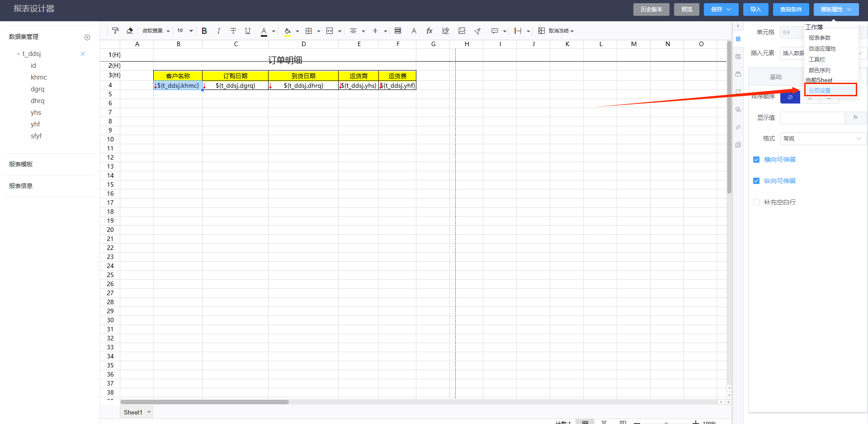Select the format painter tool
868x424 pixels.
pos(115,31)
